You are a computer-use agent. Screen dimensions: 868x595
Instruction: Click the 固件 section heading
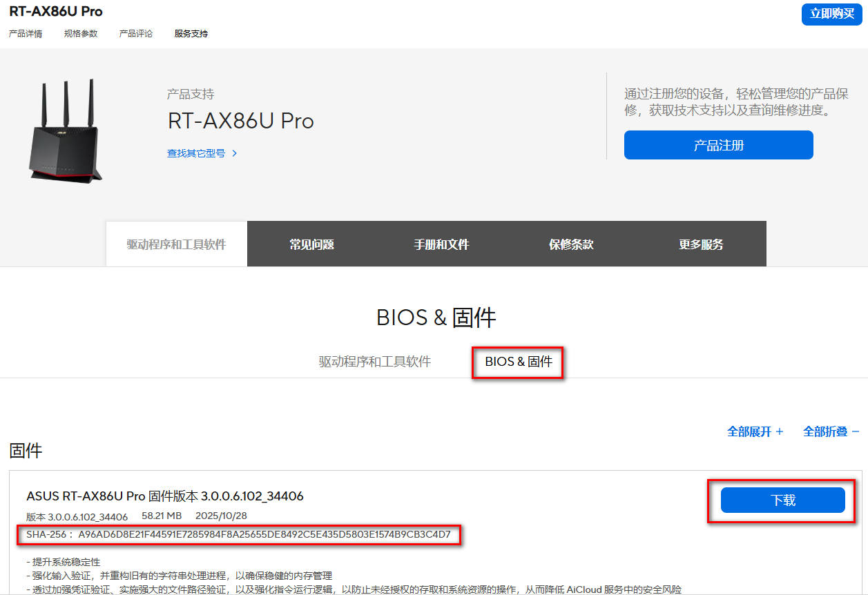tap(26, 451)
